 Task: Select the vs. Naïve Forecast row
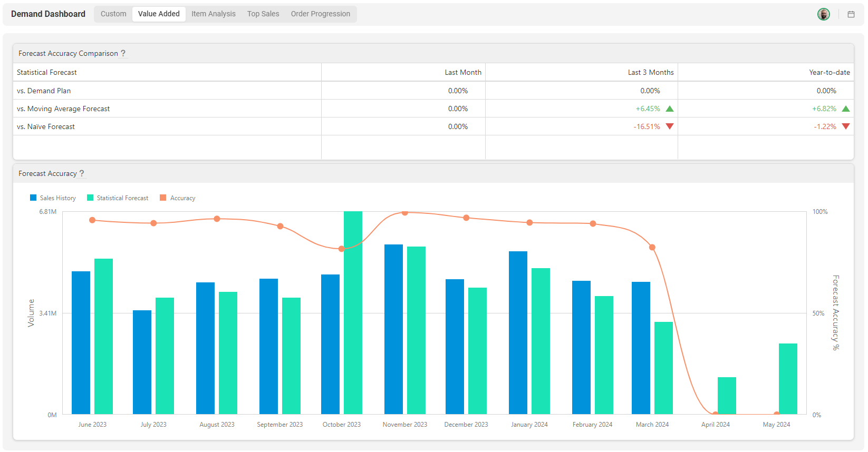[x=433, y=126]
